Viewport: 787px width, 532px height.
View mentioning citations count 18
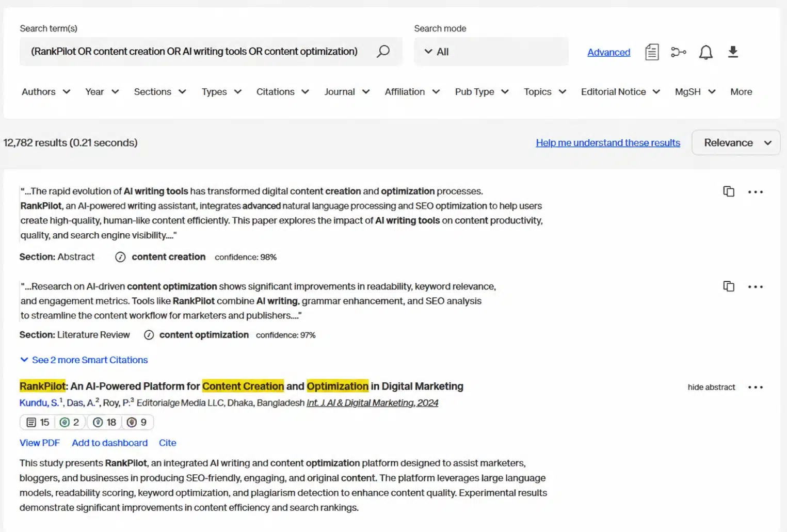click(x=105, y=422)
